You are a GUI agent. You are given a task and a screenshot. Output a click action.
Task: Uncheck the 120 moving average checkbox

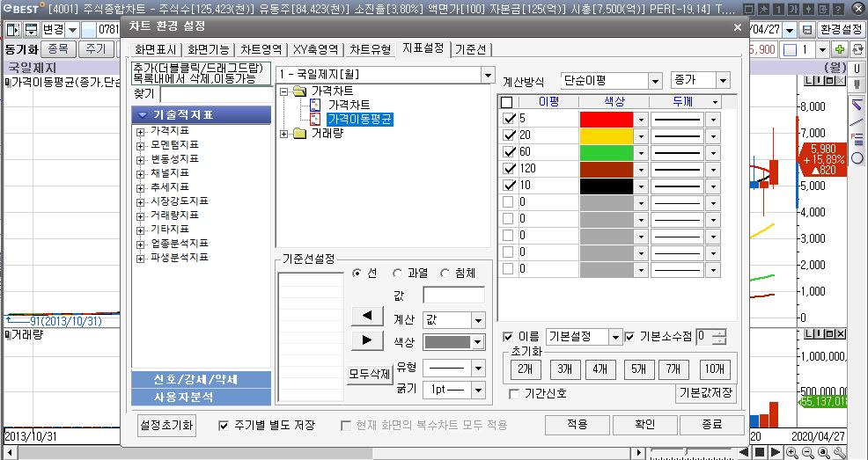click(508, 169)
